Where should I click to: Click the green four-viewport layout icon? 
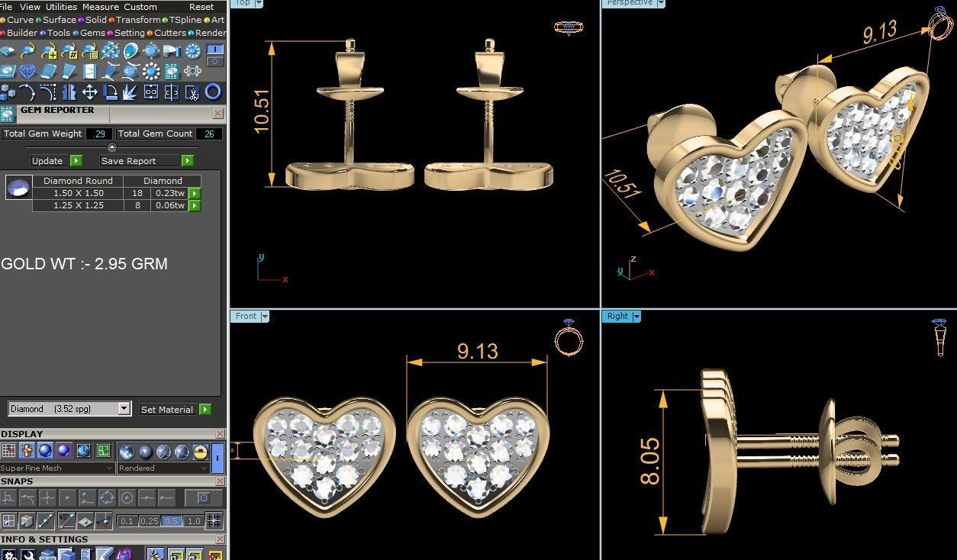pos(103,451)
